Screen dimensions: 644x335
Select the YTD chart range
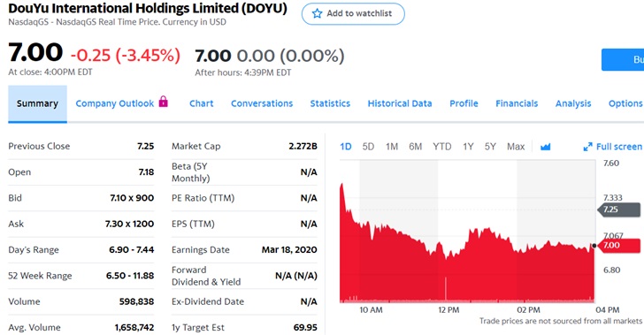pyautogui.click(x=442, y=147)
